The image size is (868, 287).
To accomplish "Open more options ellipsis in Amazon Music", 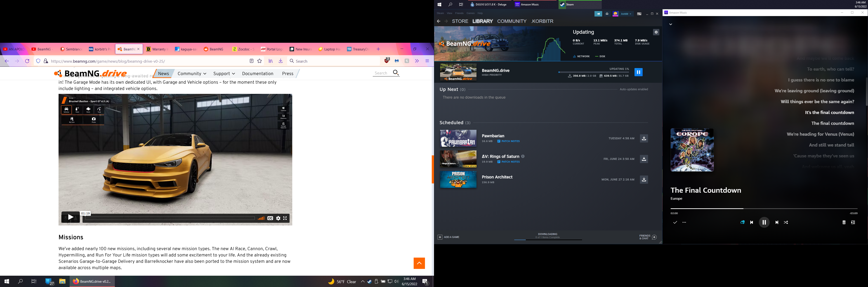I will click(x=684, y=222).
